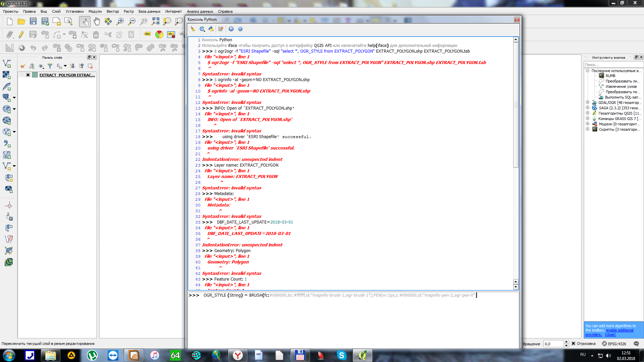Collapse the Последние используемые алгоритмы group
644x362 pixels.
point(588,71)
